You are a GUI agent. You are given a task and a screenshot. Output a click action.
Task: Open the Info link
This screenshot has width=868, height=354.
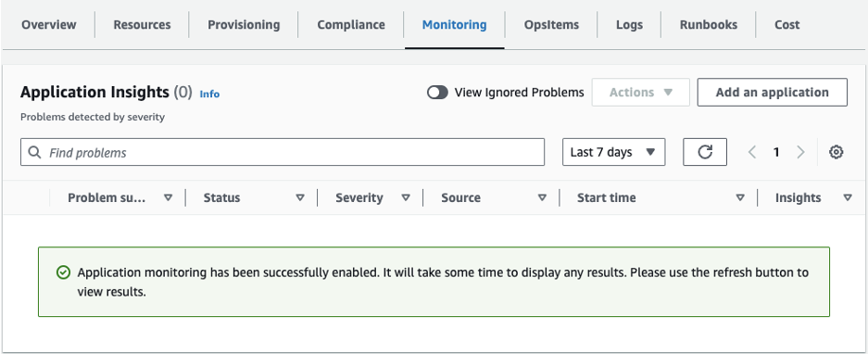209,94
